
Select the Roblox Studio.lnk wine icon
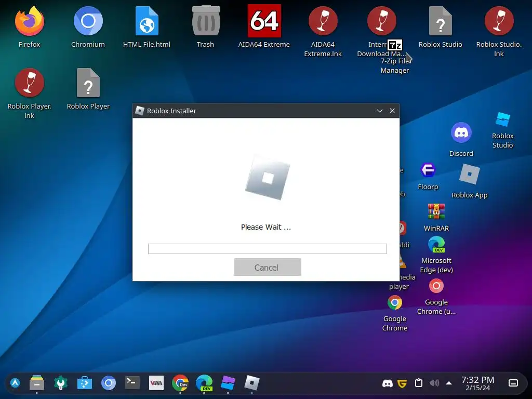tap(499, 21)
